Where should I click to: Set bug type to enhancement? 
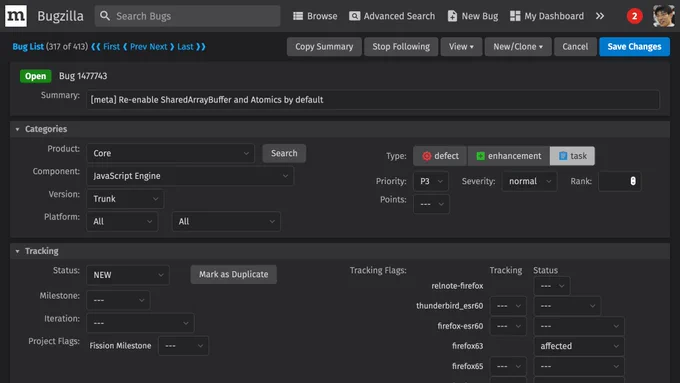[x=509, y=156]
